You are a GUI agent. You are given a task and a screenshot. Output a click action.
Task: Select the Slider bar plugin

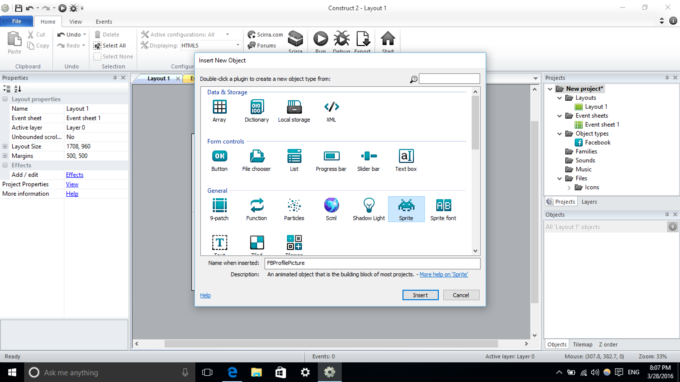click(x=369, y=156)
